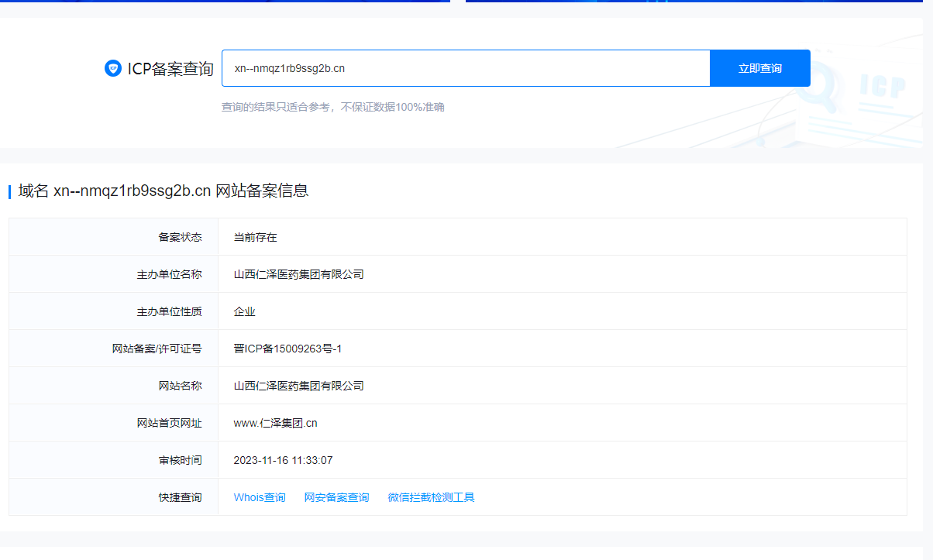Click the 域名 网站备案信息 heading

click(164, 191)
